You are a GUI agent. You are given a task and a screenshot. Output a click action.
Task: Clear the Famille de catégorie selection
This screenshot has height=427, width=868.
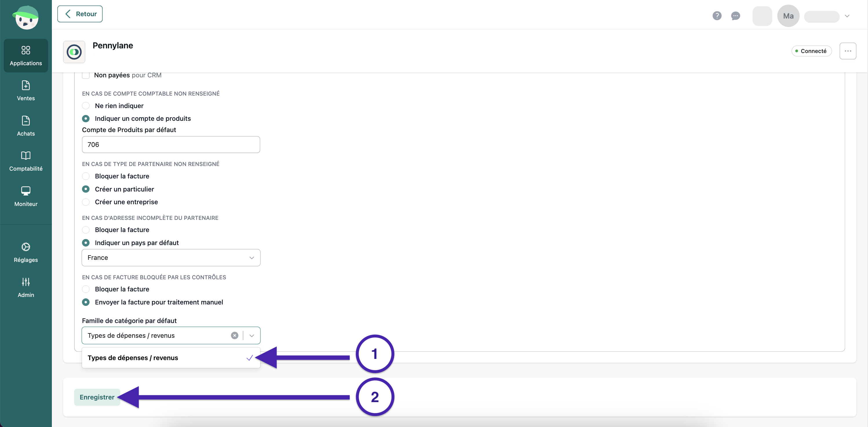234,335
